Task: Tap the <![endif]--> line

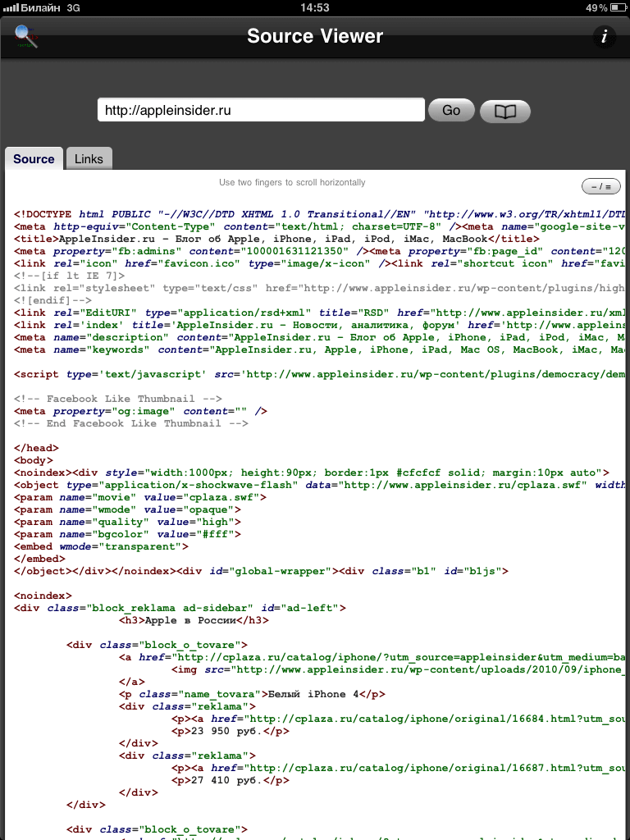Action: coord(53,300)
